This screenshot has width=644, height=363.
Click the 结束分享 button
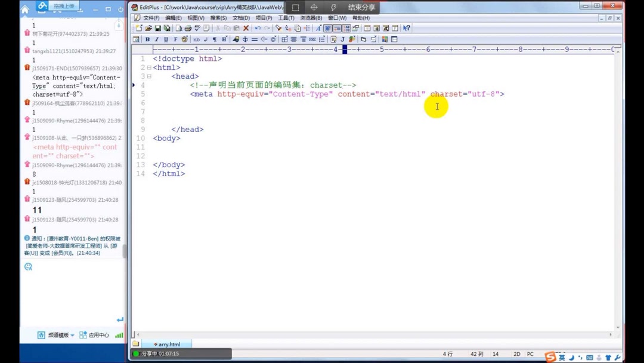(x=361, y=7)
